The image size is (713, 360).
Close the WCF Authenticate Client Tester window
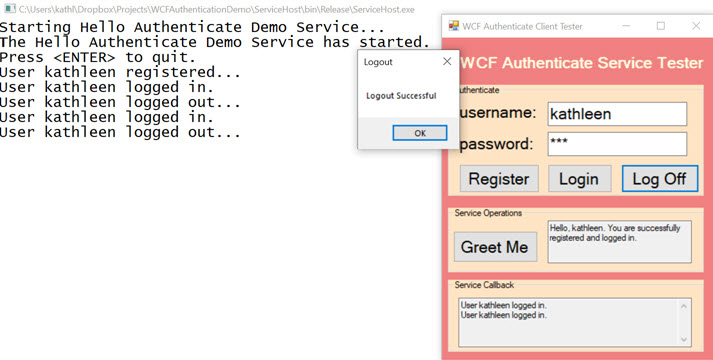(696, 26)
